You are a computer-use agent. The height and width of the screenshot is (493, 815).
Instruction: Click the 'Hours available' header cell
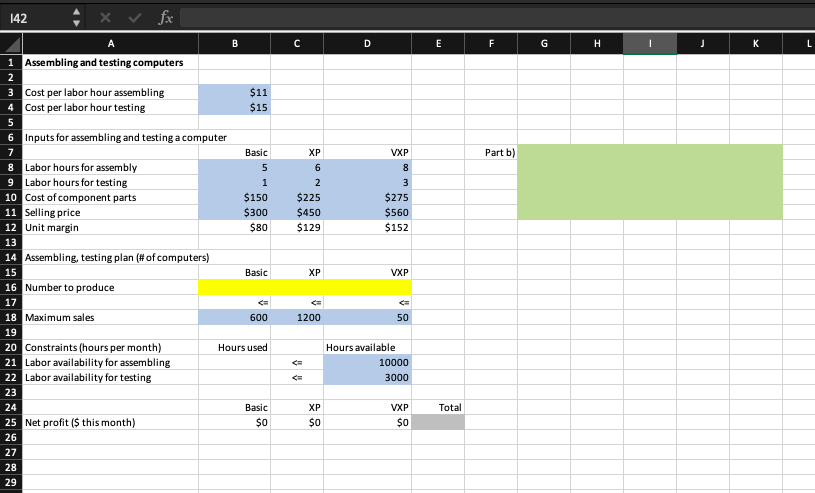pos(367,347)
